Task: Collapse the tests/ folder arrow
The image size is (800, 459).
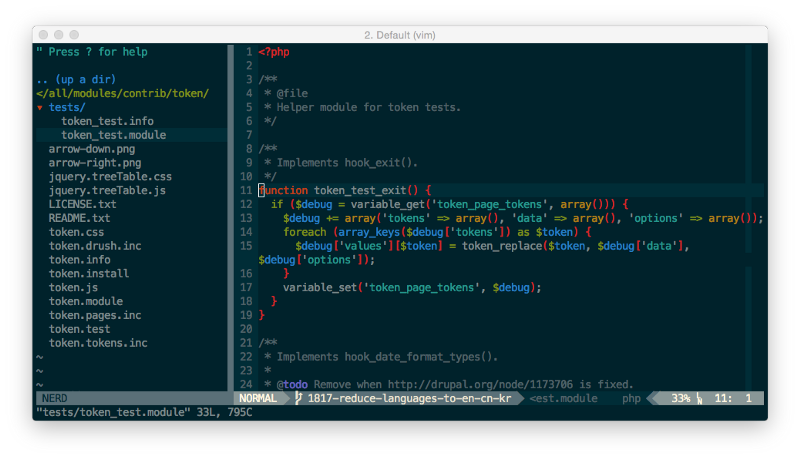Action: click(x=40, y=108)
